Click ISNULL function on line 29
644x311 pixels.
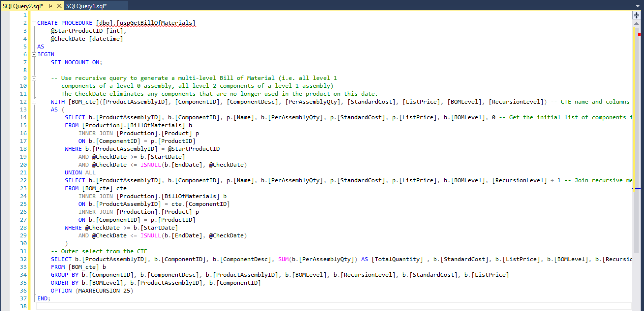coord(151,235)
